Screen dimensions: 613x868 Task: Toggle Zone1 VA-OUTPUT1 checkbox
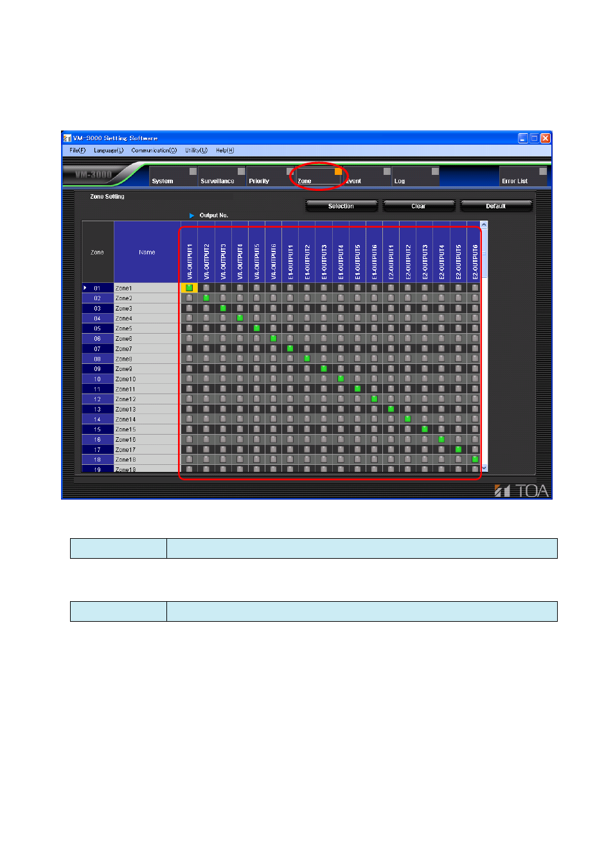pos(190,288)
